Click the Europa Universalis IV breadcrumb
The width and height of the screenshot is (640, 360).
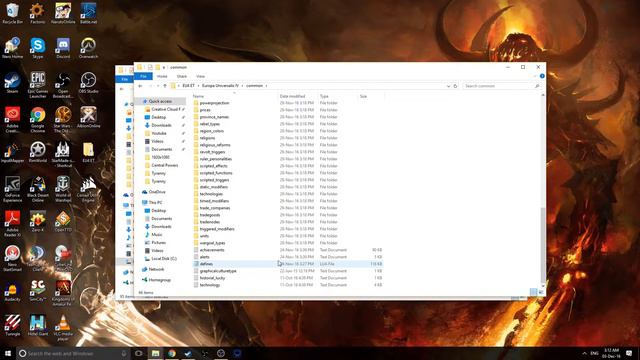pos(220,86)
